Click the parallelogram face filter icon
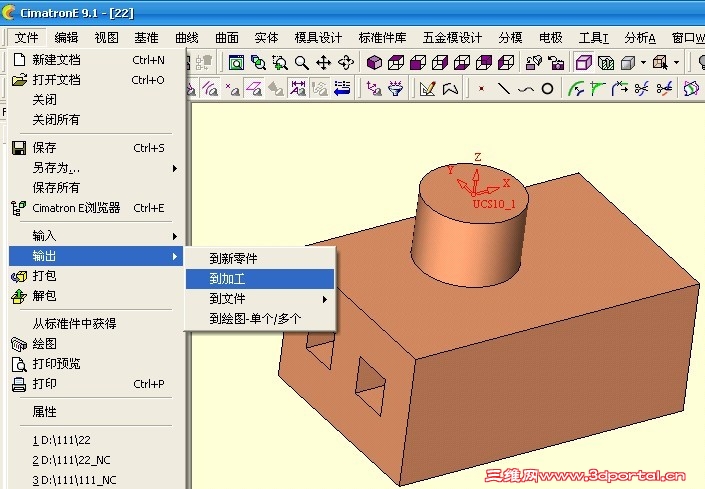The height and width of the screenshot is (489, 705). 254,88
